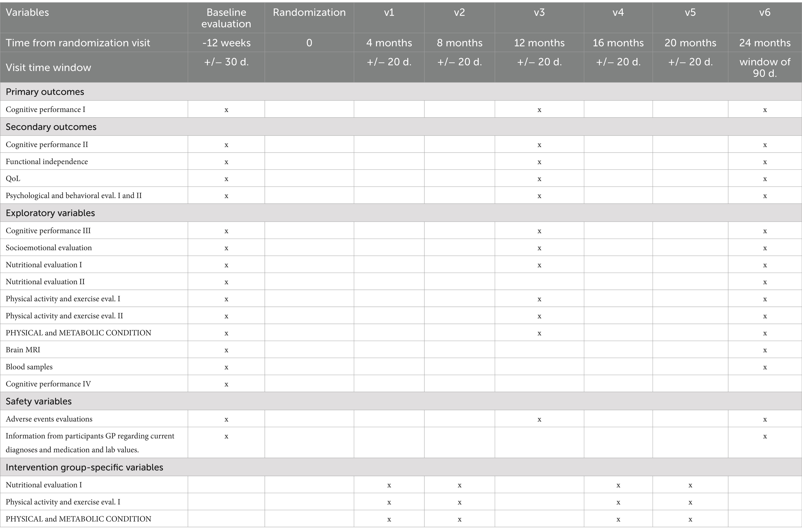Click the 'v5' column header
Screen dimensions: 802x532
click(690, 18)
